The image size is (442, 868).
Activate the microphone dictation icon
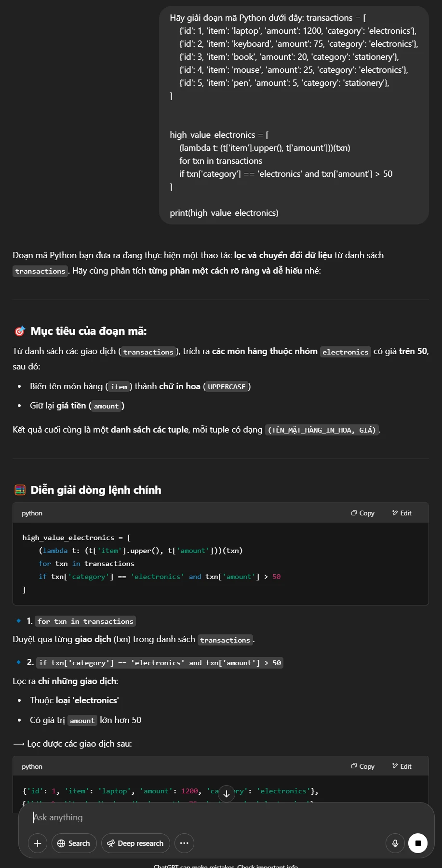point(395,843)
